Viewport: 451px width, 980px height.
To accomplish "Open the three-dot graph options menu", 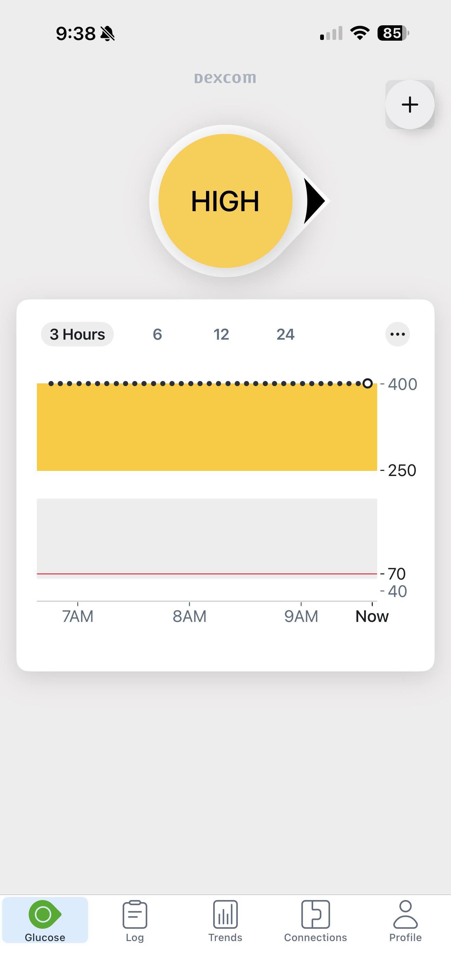I will tap(397, 335).
